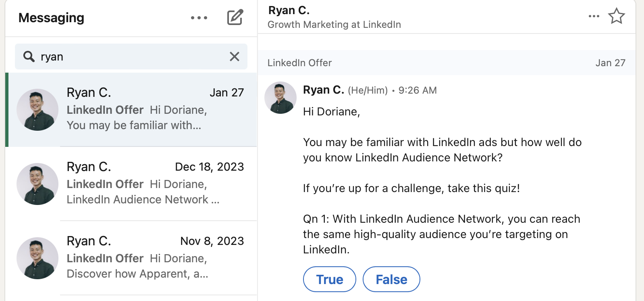Viewport: 644px width, 301px height.
Task: Answer True to the quiz question
Action: [330, 279]
